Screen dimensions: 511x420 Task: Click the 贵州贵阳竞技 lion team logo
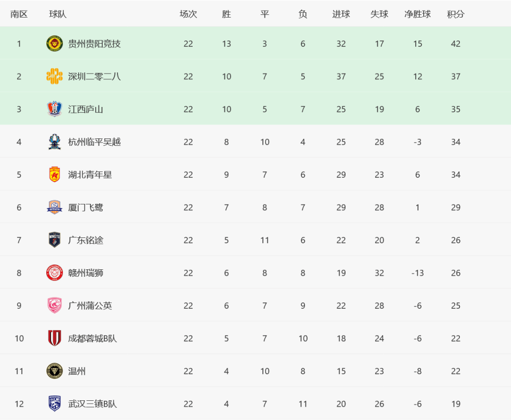(x=54, y=44)
